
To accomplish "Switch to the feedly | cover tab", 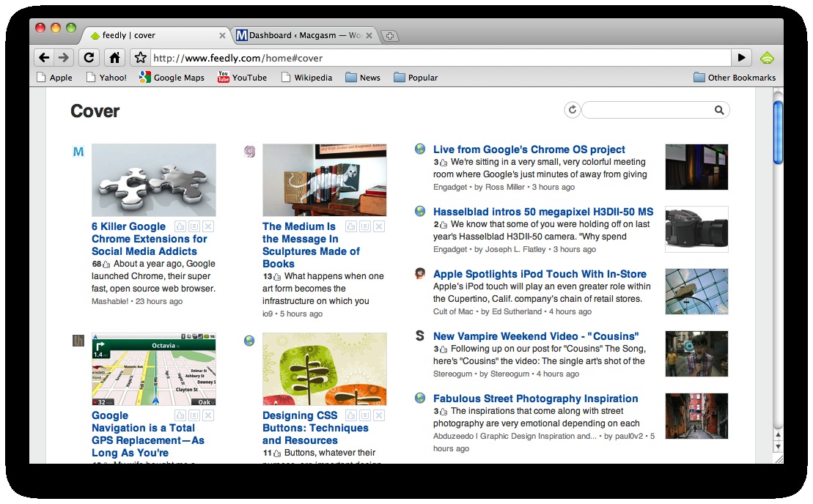I will pyautogui.click(x=155, y=35).
